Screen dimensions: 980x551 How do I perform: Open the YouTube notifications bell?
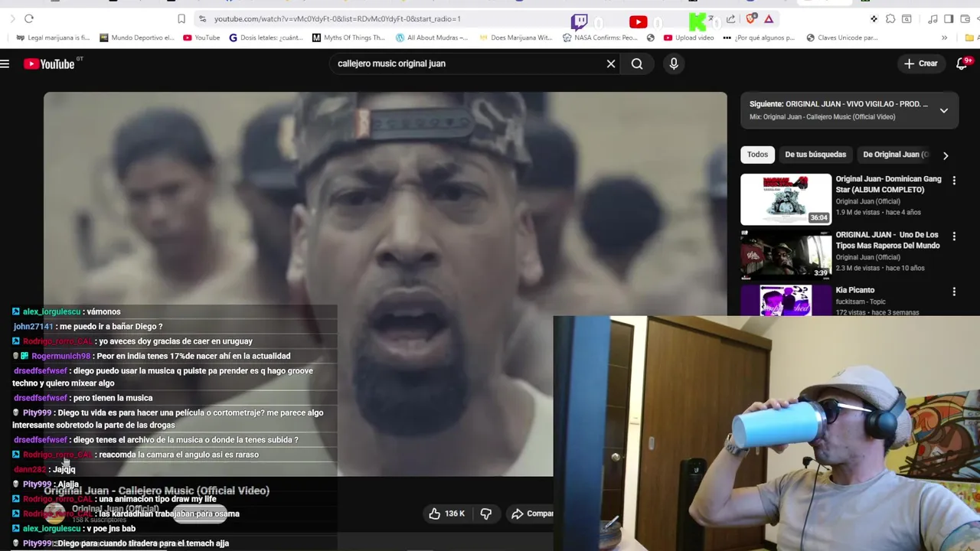click(962, 64)
